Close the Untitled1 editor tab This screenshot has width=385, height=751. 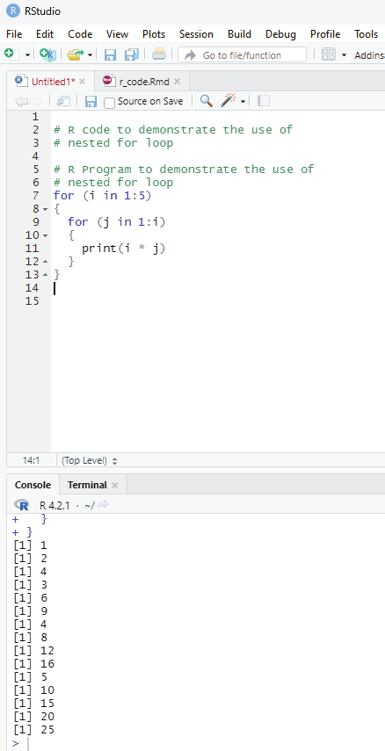[x=82, y=81]
